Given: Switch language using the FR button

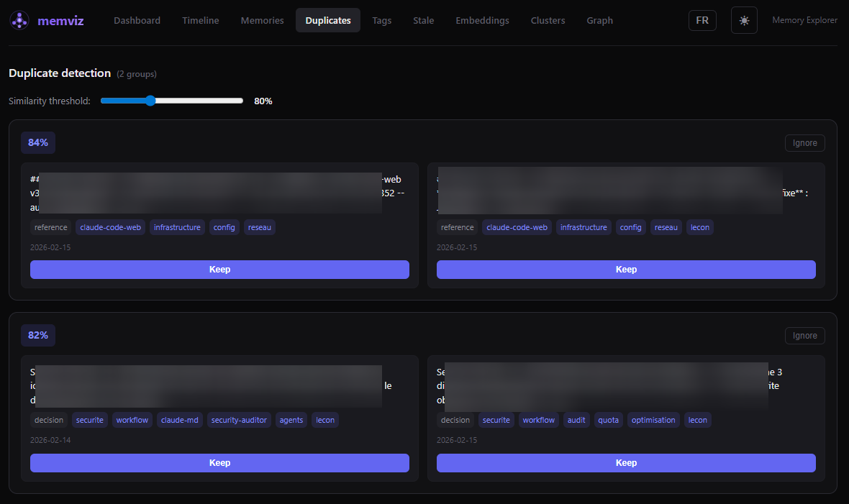Looking at the screenshot, I should coord(702,20).
